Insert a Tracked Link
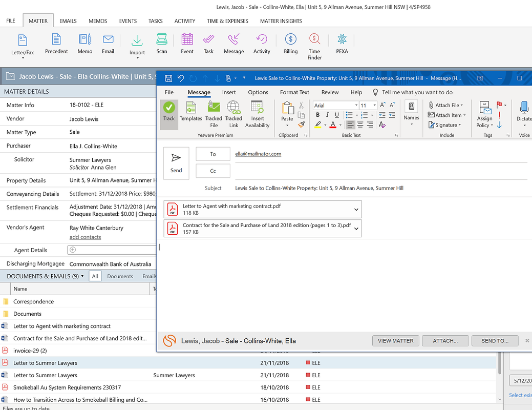Screen dimensions: 532x410 click(234, 114)
